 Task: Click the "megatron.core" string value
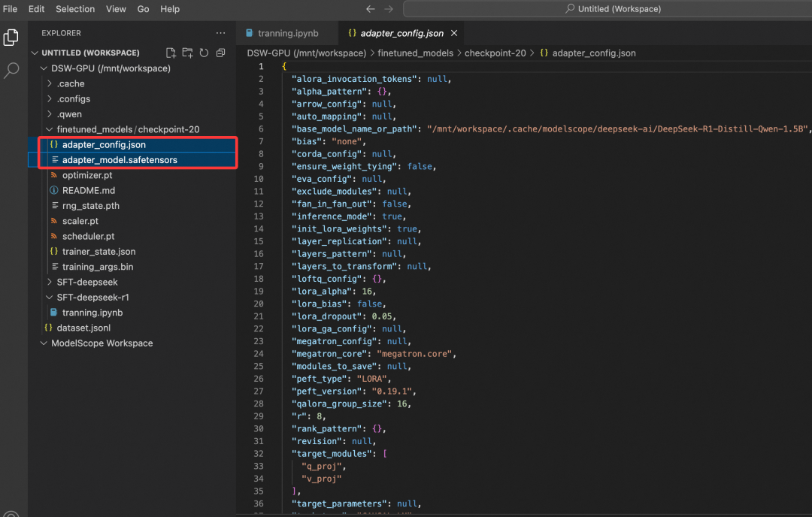click(414, 354)
